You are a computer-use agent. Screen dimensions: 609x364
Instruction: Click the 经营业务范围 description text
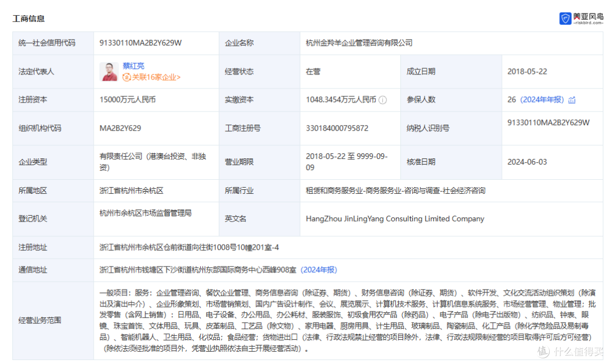[x=347, y=321]
